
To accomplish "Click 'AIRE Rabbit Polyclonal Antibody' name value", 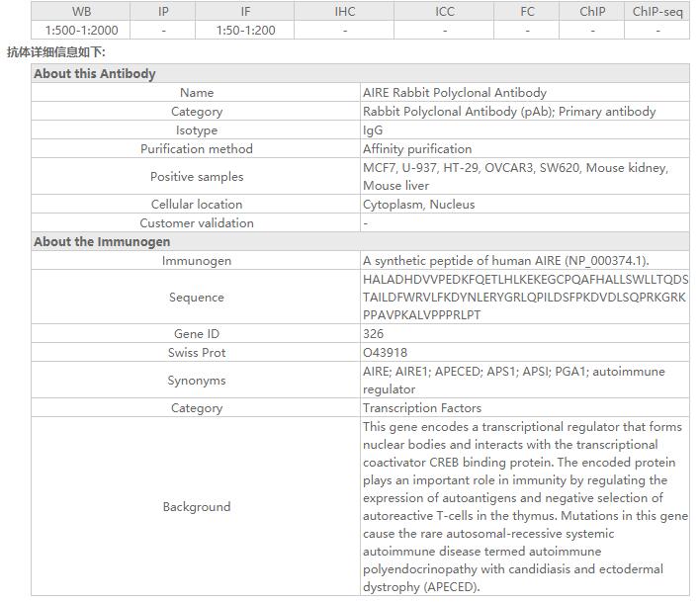I will (455, 93).
